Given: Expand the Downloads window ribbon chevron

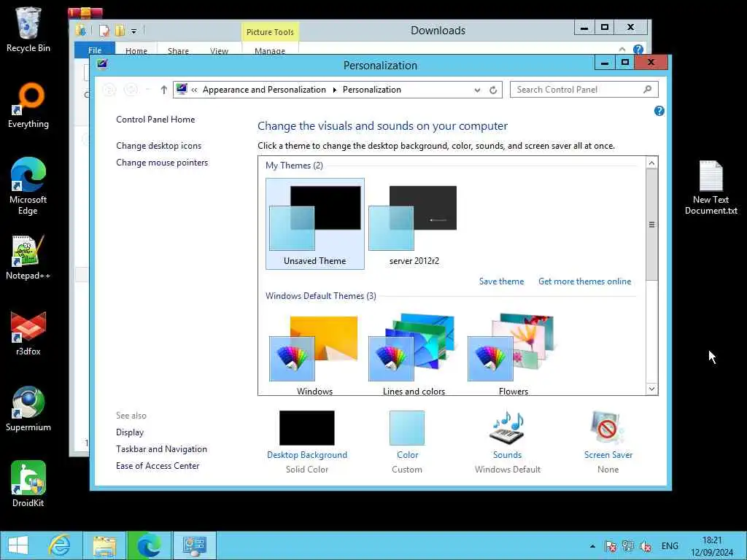Looking at the screenshot, I should coord(622,49).
